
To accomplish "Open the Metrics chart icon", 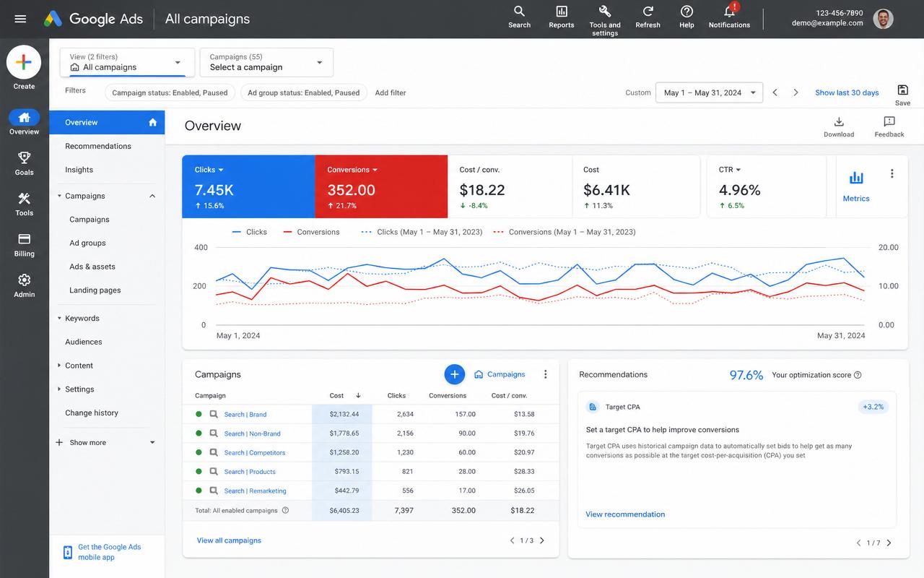I will point(856,178).
